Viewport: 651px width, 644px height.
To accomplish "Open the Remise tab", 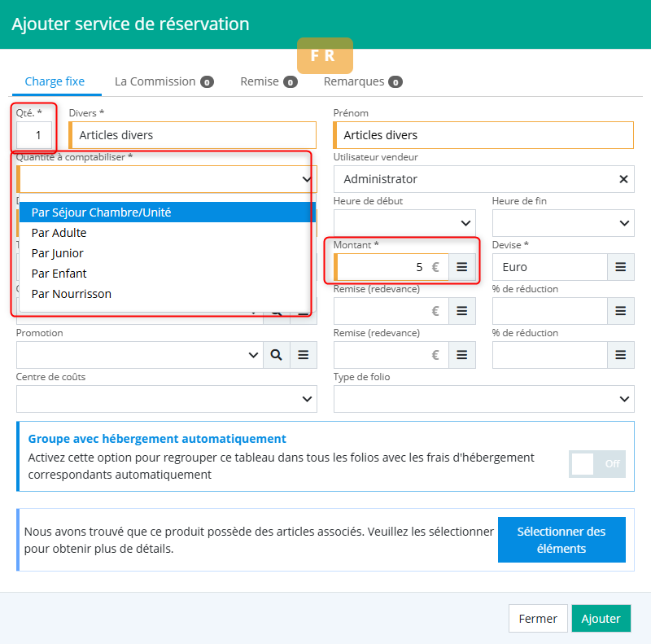I will (x=268, y=81).
